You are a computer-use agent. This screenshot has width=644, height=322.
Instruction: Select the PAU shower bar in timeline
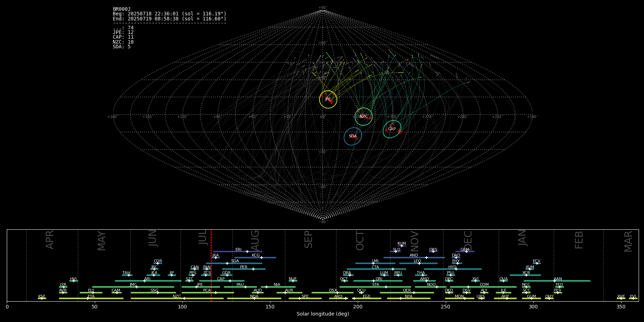(x=240, y=287)
